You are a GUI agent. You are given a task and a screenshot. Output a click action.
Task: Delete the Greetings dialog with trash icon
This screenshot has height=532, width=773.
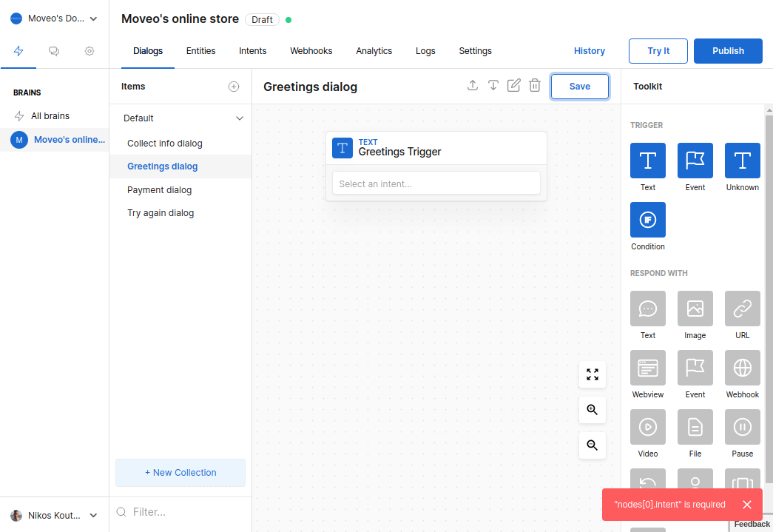(534, 85)
